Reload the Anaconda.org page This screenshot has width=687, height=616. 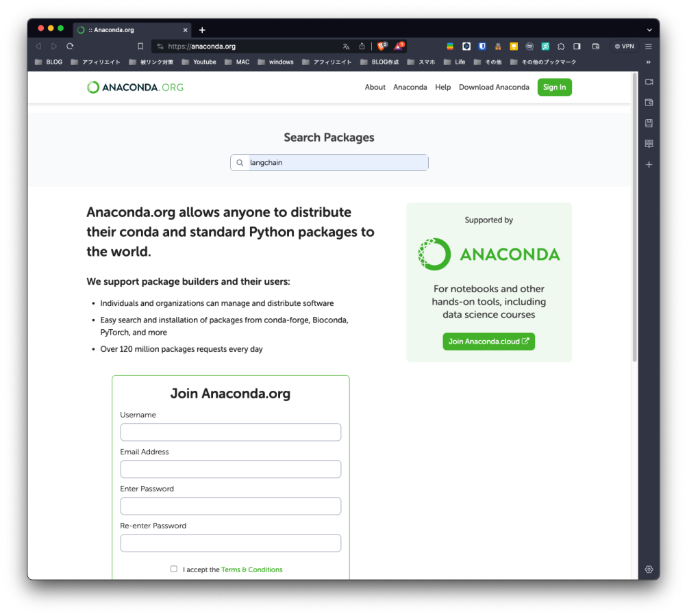click(x=70, y=47)
